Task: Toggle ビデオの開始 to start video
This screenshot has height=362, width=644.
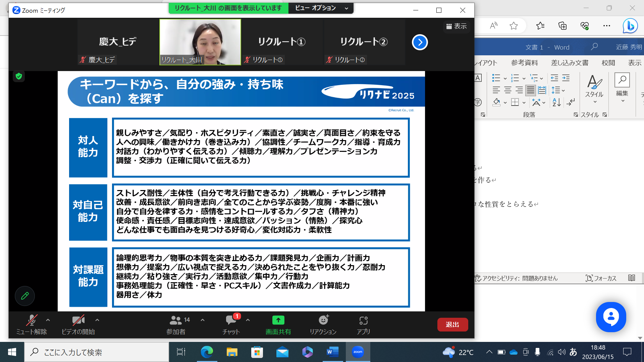Action: pos(78,324)
